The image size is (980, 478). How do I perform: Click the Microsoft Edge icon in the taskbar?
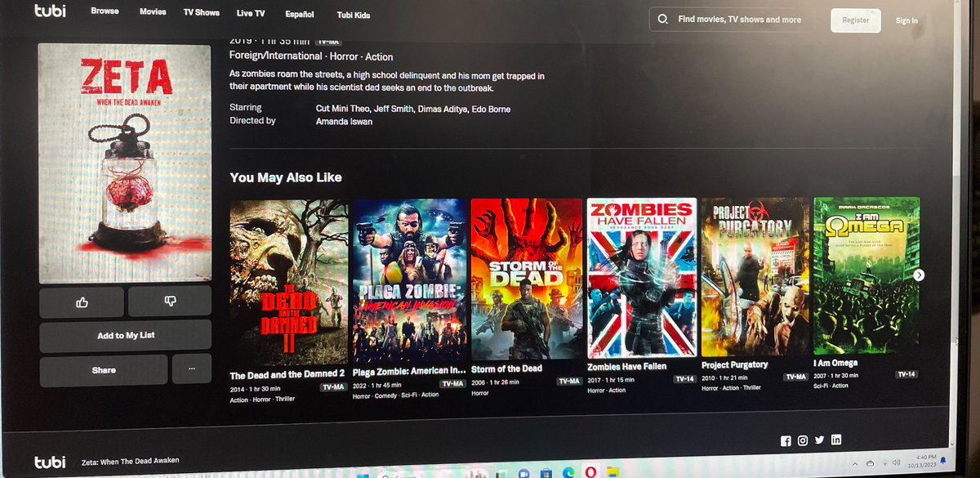tap(568, 472)
